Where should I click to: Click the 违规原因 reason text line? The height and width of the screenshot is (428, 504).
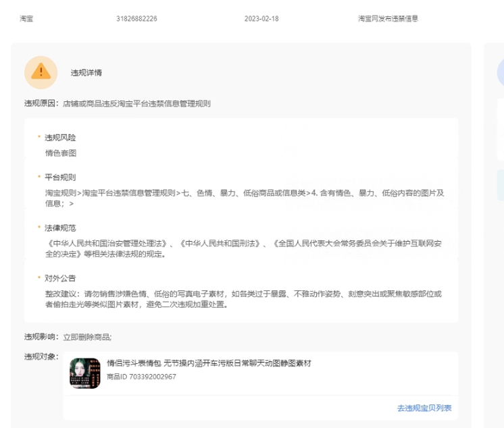click(118, 103)
